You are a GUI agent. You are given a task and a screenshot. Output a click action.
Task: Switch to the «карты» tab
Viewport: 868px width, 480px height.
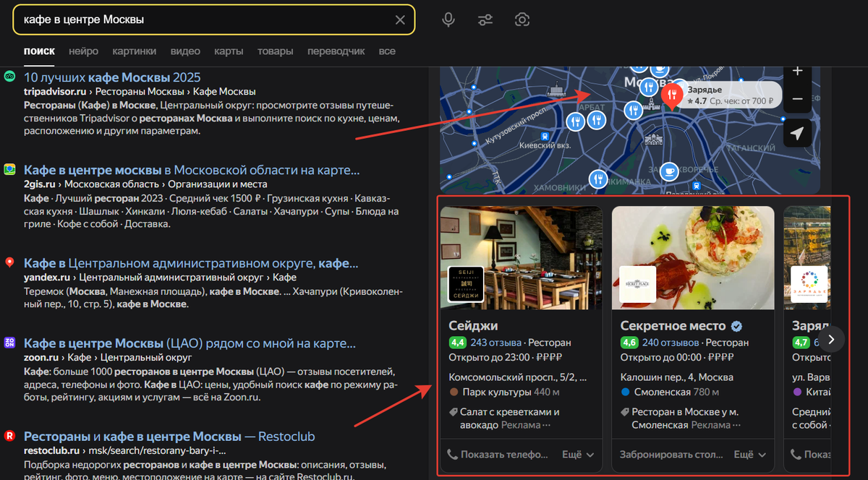[x=229, y=51]
